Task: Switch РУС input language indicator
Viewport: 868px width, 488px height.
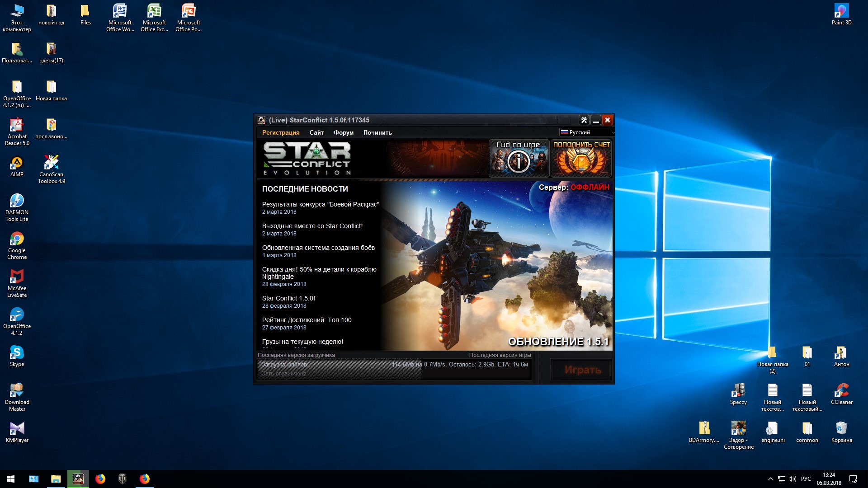Action: click(x=806, y=479)
